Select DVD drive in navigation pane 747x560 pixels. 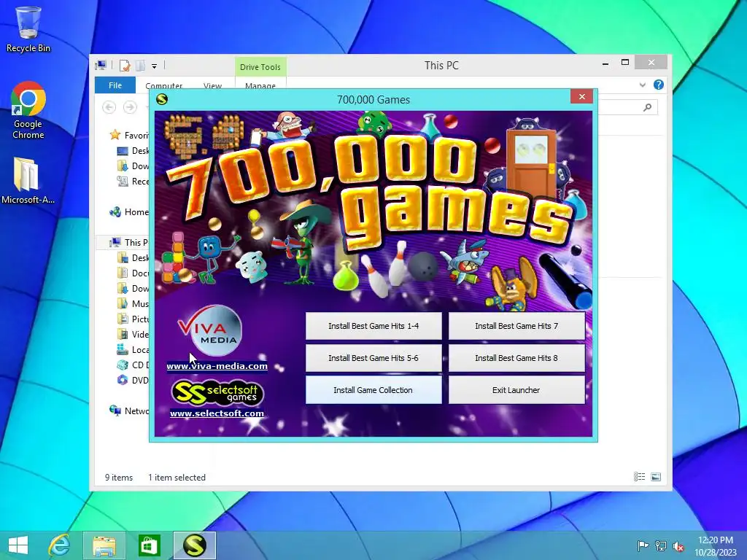coord(133,380)
